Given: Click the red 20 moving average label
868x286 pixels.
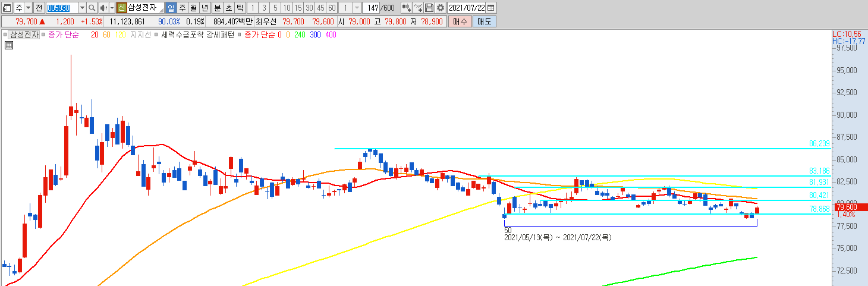Looking at the screenshot, I should (95, 35).
